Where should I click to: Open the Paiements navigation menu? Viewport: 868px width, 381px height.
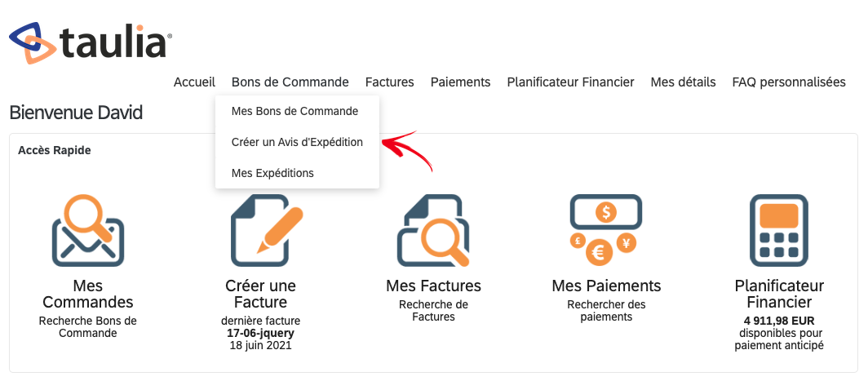(461, 82)
